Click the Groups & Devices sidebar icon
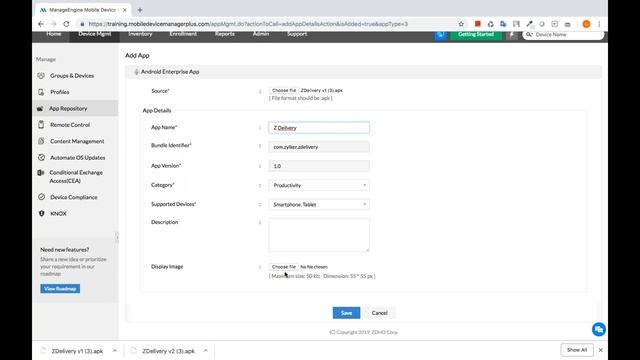 point(41,76)
